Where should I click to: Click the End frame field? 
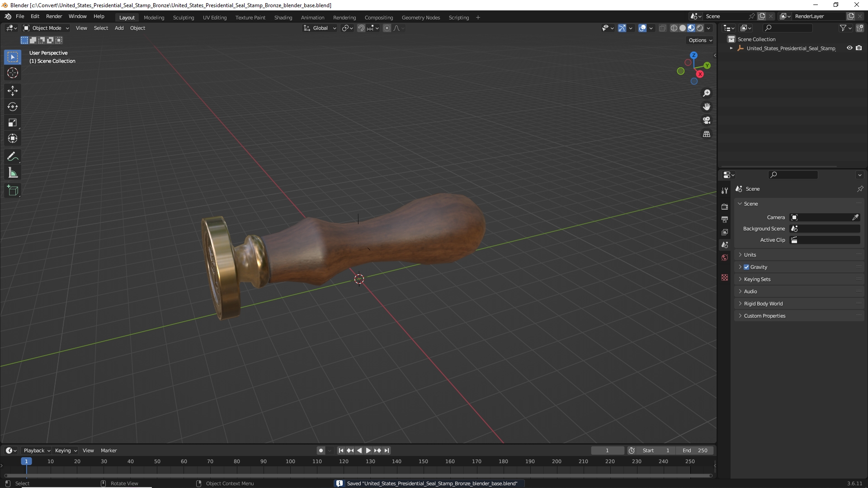[695, 450]
